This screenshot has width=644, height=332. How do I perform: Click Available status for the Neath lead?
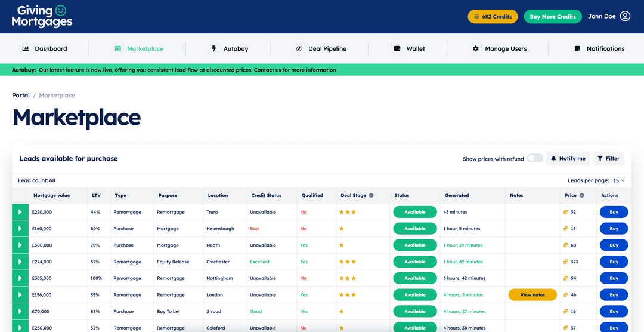point(415,245)
